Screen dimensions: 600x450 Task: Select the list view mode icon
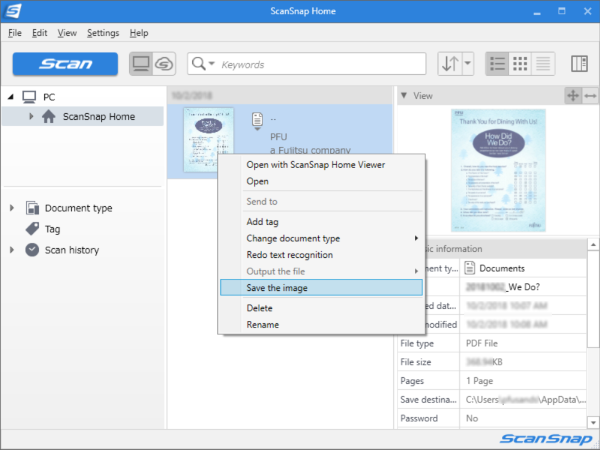click(497, 64)
